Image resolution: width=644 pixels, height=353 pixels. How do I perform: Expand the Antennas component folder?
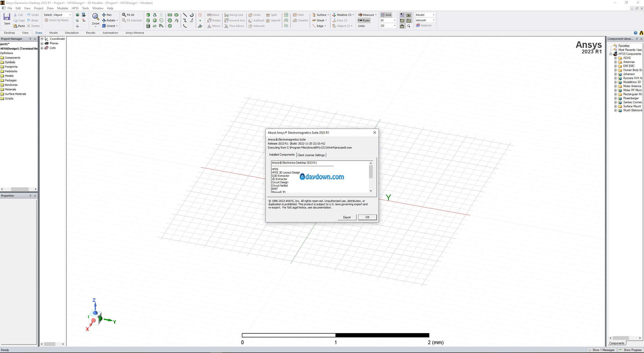pyautogui.click(x=616, y=62)
